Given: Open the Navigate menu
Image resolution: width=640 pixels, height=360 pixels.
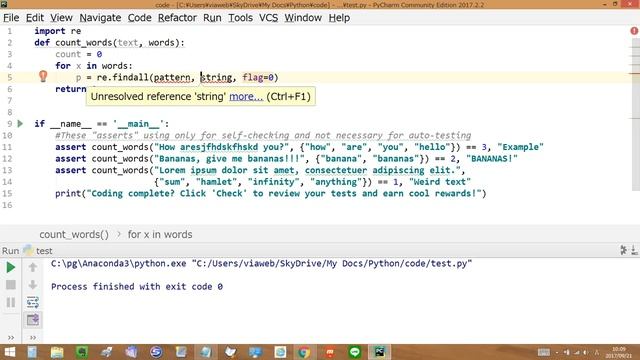Looking at the screenshot, I should pyautogui.click(x=100, y=18).
